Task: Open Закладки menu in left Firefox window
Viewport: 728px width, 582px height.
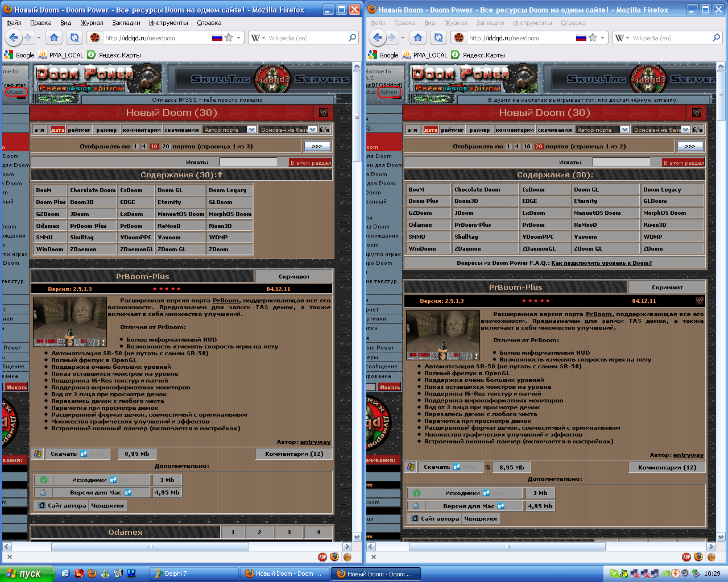Action: (x=126, y=23)
